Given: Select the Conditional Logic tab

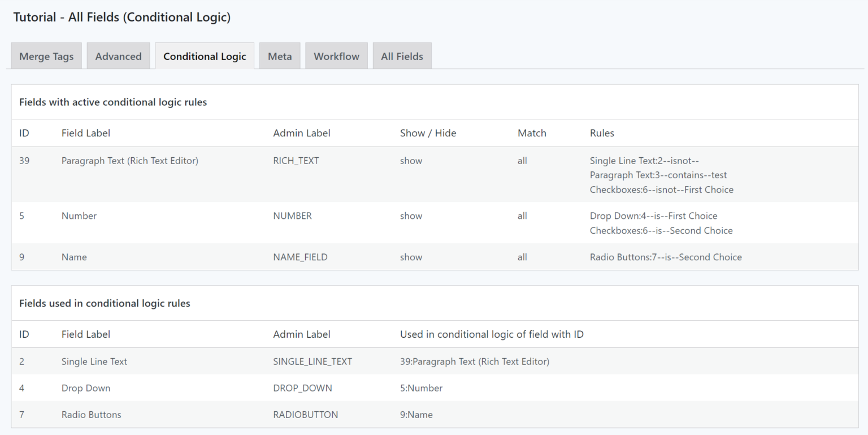Looking at the screenshot, I should (x=204, y=55).
